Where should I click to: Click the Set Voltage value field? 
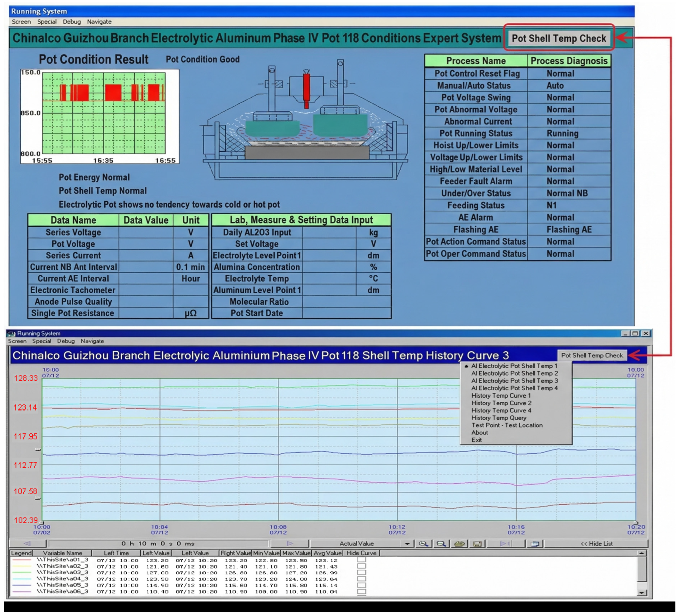pos(329,244)
